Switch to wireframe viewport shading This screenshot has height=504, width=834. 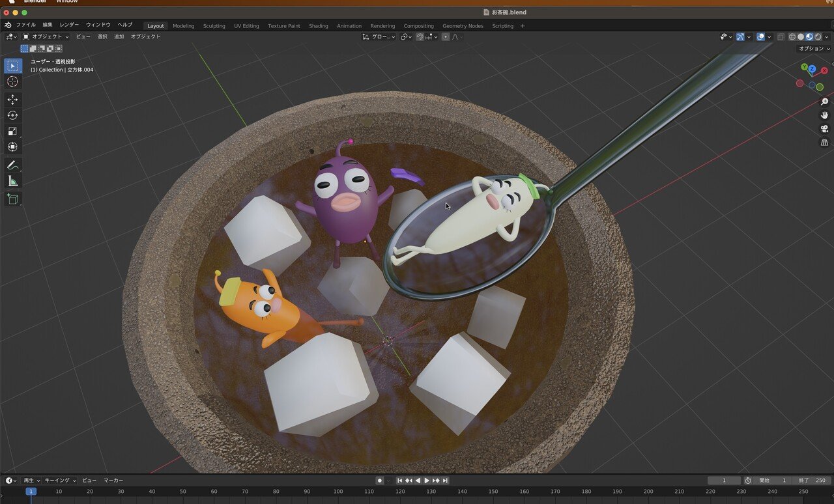coord(792,36)
